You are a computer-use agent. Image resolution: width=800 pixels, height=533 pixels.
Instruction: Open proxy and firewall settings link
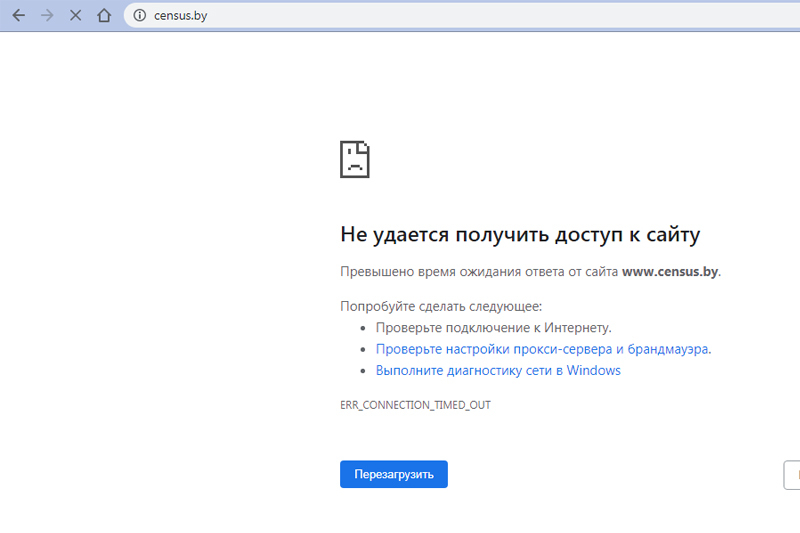coord(543,349)
